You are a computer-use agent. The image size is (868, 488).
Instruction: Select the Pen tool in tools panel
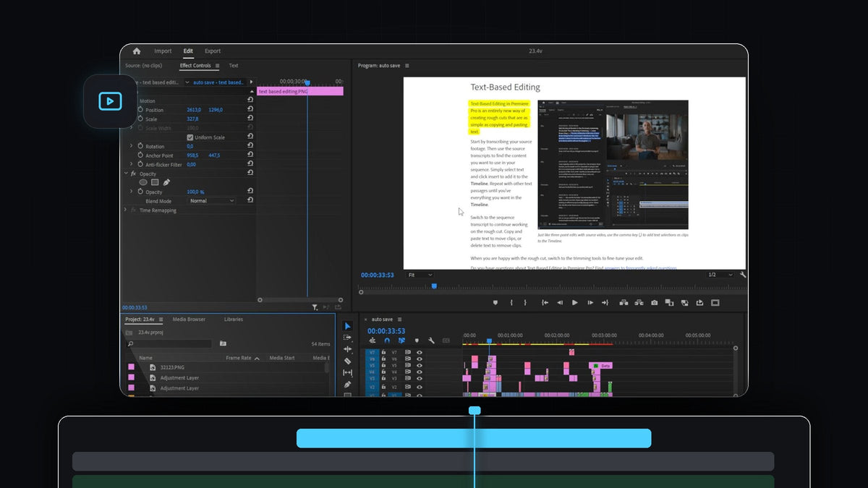(348, 384)
